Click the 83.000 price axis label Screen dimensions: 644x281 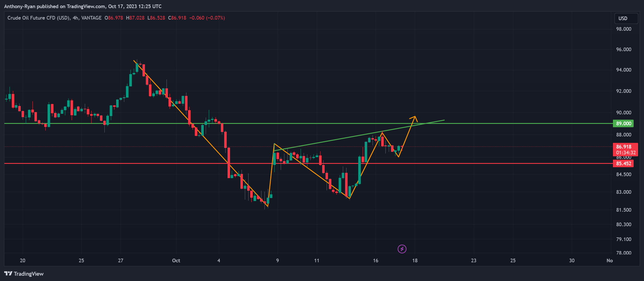[x=624, y=192]
